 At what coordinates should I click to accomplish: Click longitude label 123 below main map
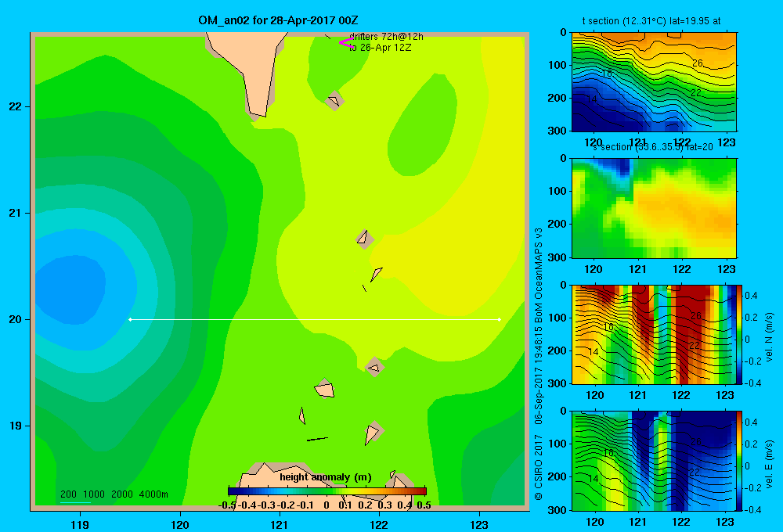(479, 525)
